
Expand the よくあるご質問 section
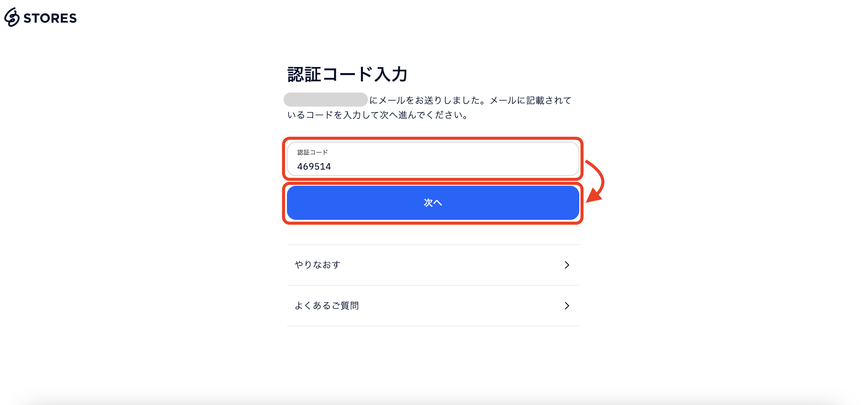point(431,306)
